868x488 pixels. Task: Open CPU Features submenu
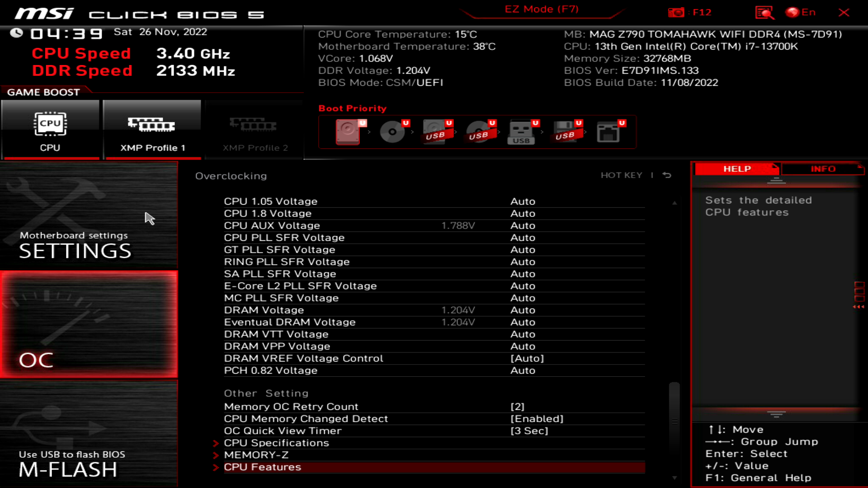click(434, 467)
